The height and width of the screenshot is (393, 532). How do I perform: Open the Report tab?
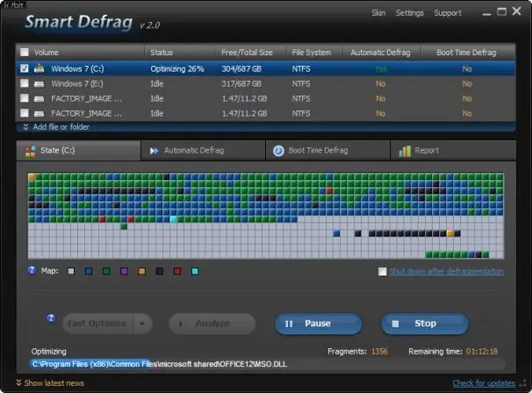(x=453, y=151)
